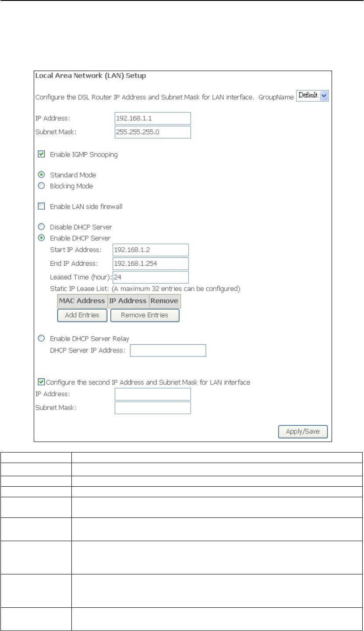Select Blocking Mode radio button
This screenshot has width=364, height=631.
[x=41, y=186]
